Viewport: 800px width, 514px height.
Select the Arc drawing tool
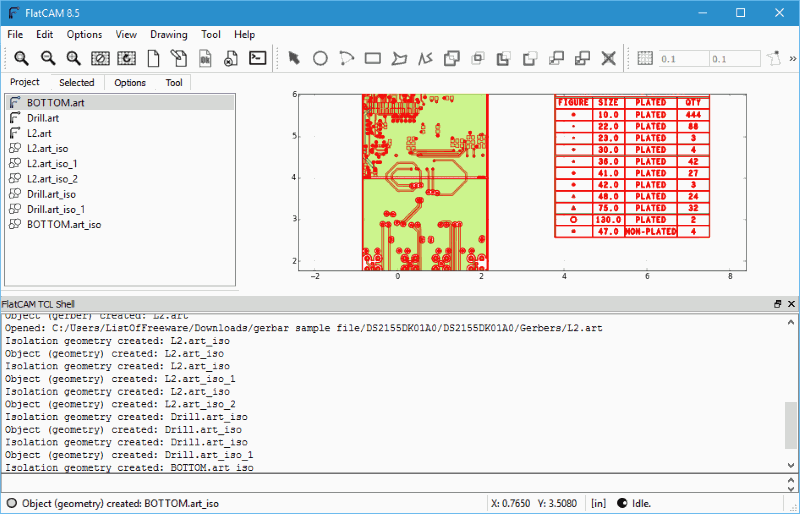click(346, 58)
